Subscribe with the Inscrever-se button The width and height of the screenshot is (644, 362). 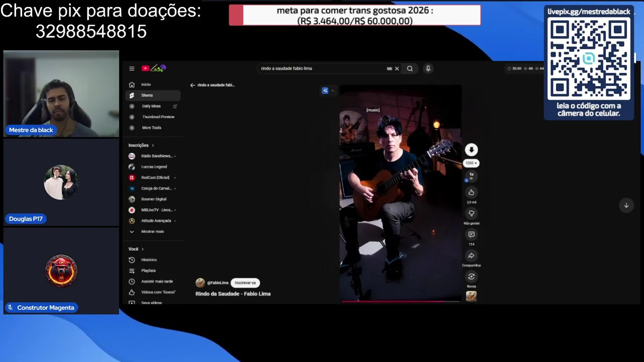pyautogui.click(x=246, y=283)
